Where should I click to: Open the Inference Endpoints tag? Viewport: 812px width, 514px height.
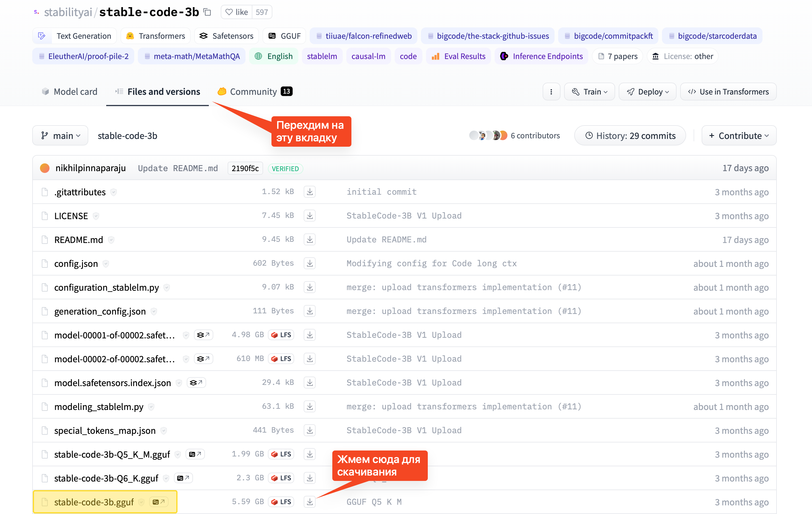pos(541,56)
